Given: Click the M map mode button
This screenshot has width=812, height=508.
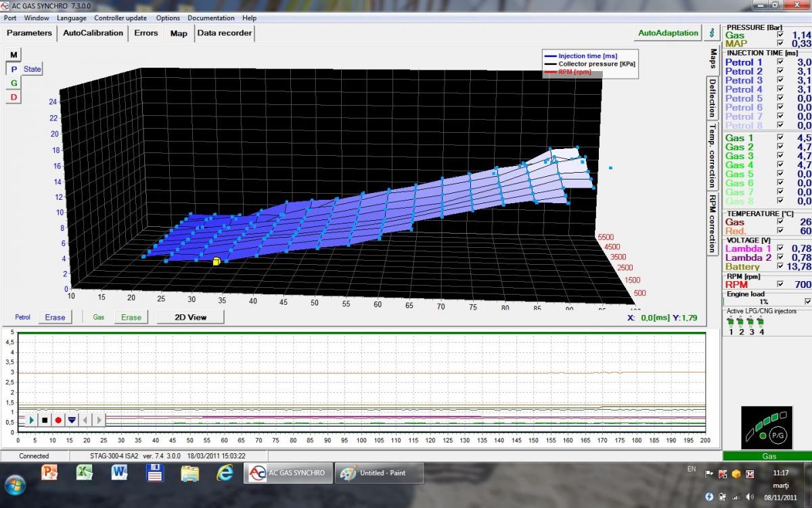Looking at the screenshot, I should 14,54.
